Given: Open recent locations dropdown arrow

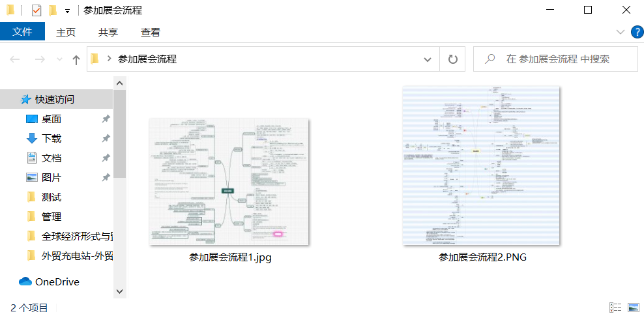Looking at the screenshot, I should (59, 59).
